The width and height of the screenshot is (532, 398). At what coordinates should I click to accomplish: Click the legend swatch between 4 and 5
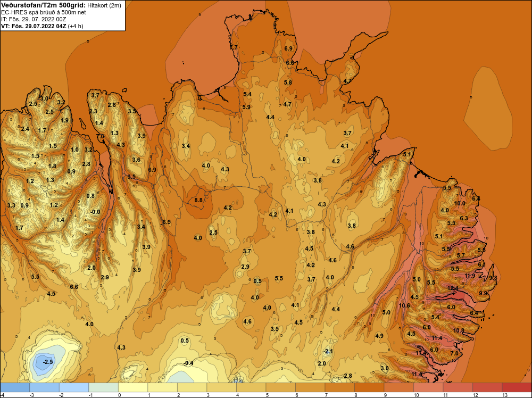(251, 387)
